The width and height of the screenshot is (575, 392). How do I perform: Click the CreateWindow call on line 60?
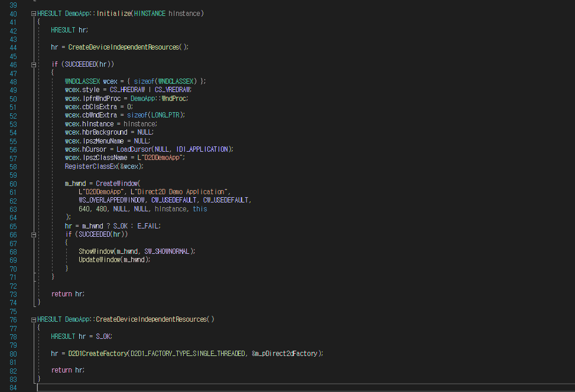tap(117, 184)
